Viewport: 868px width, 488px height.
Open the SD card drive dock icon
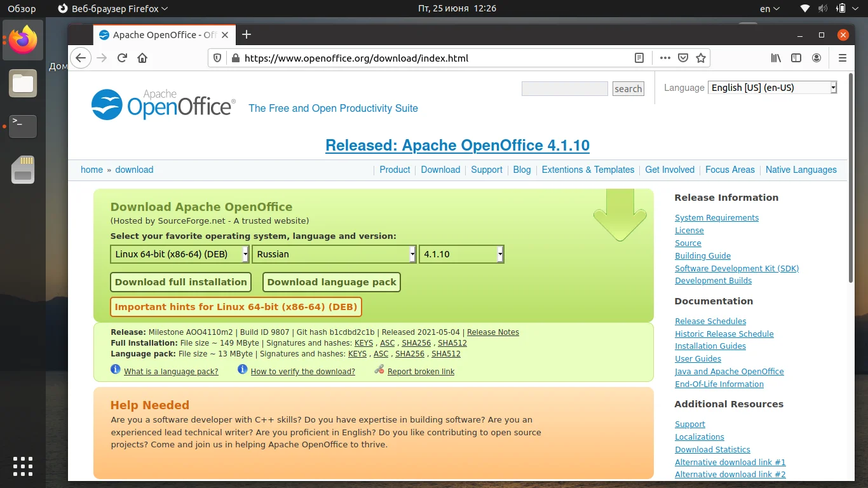click(x=23, y=170)
